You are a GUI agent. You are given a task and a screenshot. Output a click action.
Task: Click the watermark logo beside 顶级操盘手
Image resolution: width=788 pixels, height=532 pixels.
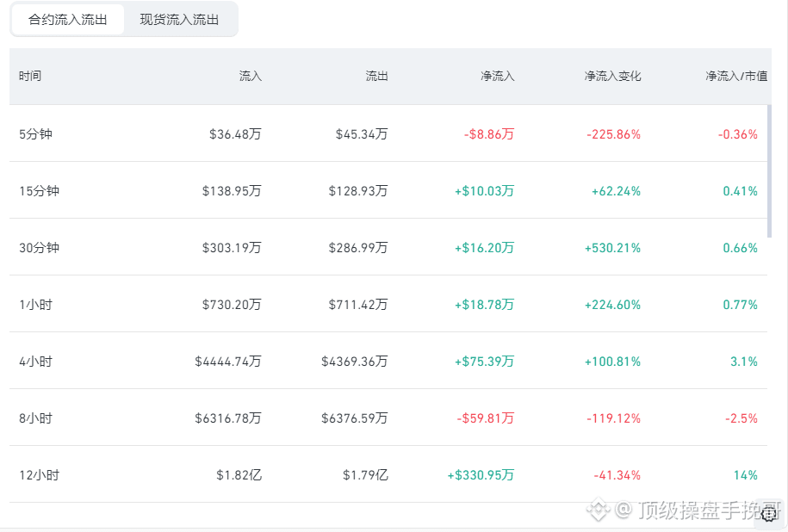click(598, 510)
